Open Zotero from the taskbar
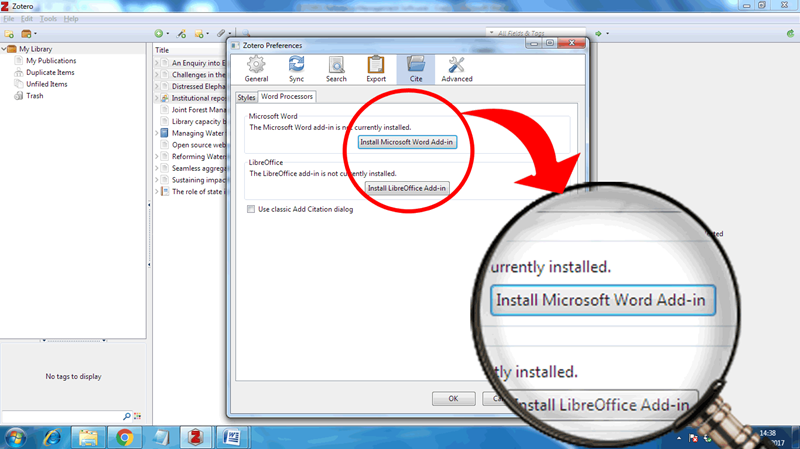The height and width of the screenshot is (449, 800). pos(195,437)
